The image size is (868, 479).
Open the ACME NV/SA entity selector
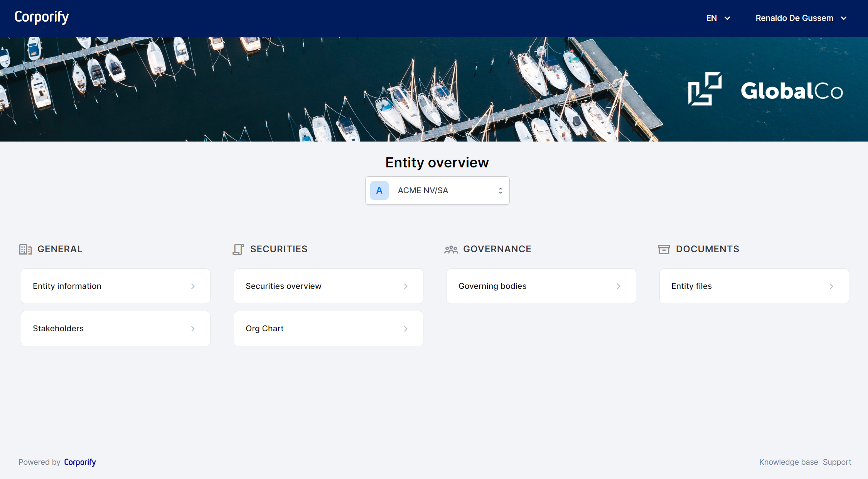(437, 190)
